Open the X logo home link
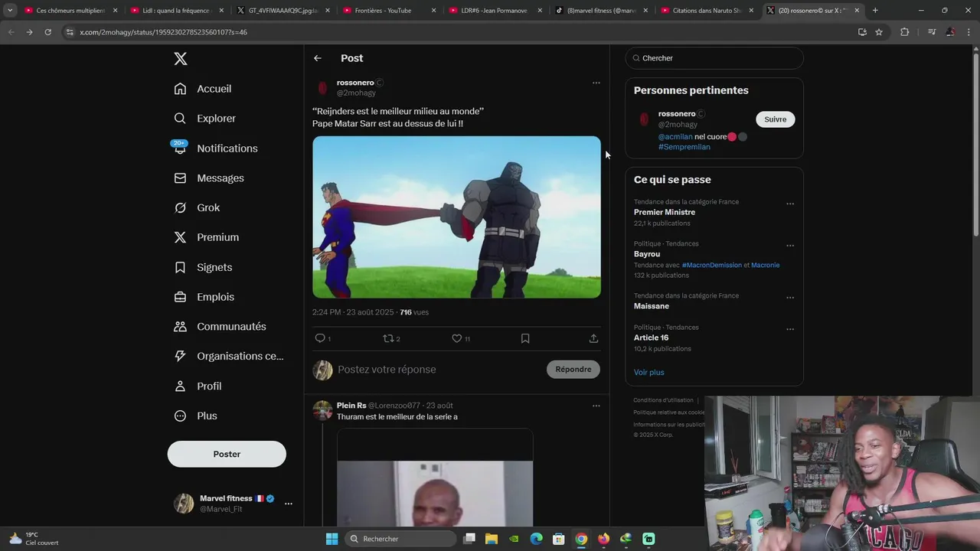The height and width of the screenshot is (551, 980). (x=180, y=59)
